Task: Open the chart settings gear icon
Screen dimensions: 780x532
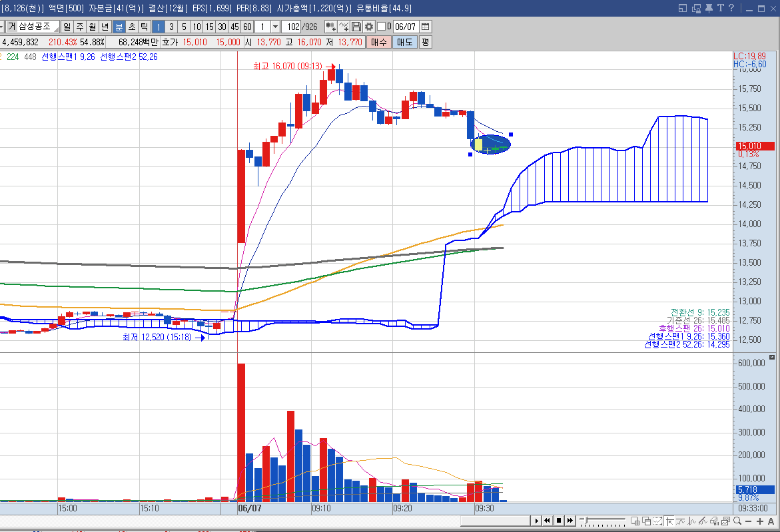Action: [x=368, y=27]
